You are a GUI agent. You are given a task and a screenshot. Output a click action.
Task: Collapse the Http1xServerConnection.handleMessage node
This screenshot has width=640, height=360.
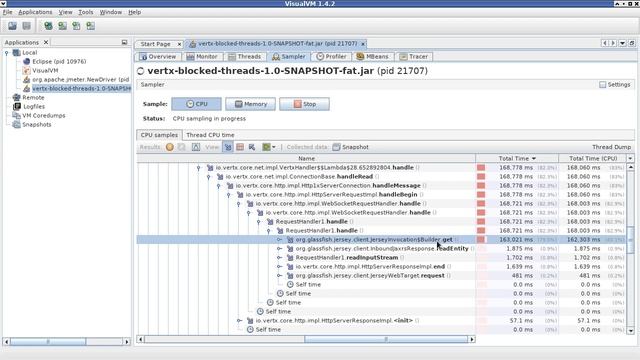(x=219, y=186)
